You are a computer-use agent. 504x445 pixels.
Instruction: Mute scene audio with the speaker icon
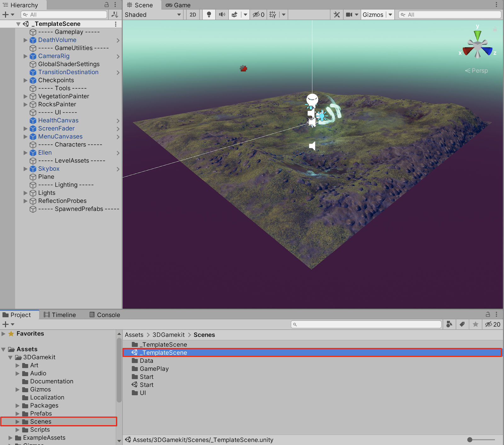pos(222,14)
